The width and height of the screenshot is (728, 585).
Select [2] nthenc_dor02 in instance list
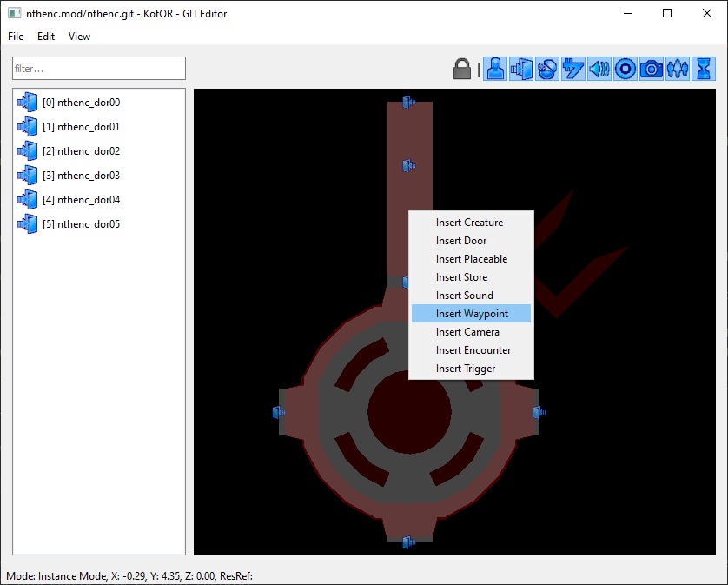[99, 151]
